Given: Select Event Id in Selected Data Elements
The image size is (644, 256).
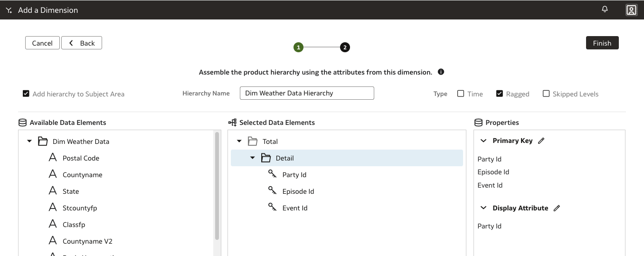Looking at the screenshot, I should point(294,208).
